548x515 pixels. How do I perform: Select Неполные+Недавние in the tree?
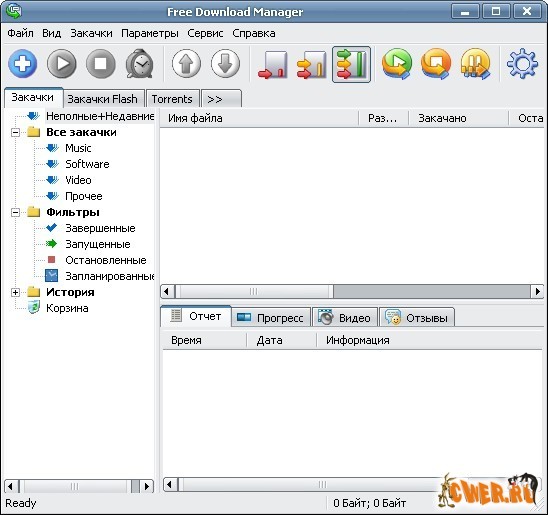(100, 116)
